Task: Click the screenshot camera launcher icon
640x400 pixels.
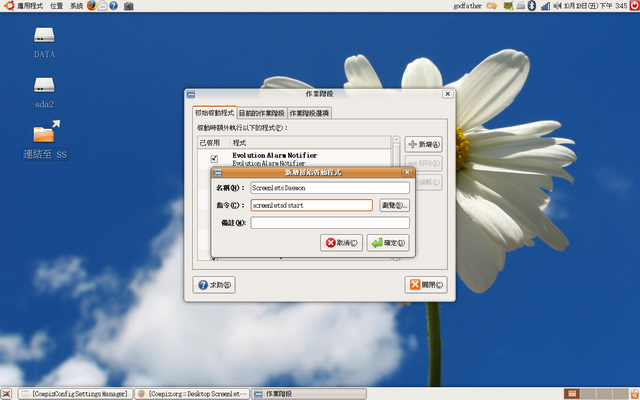Action: (x=129, y=6)
